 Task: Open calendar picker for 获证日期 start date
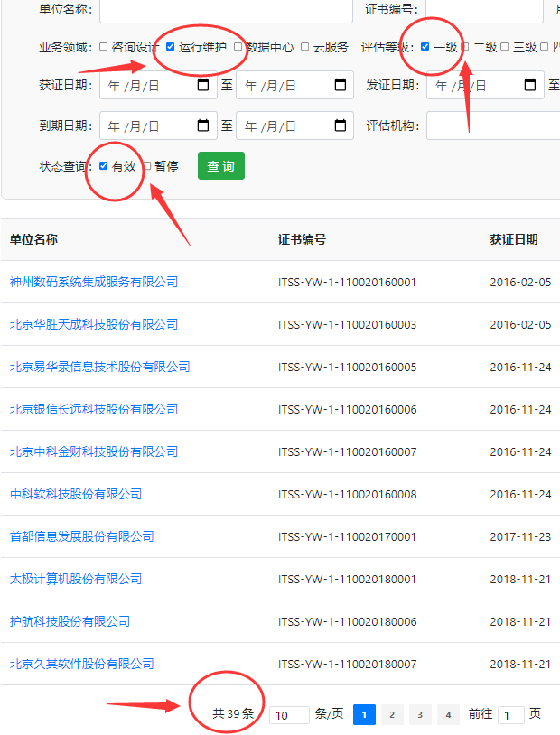point(203,85)
